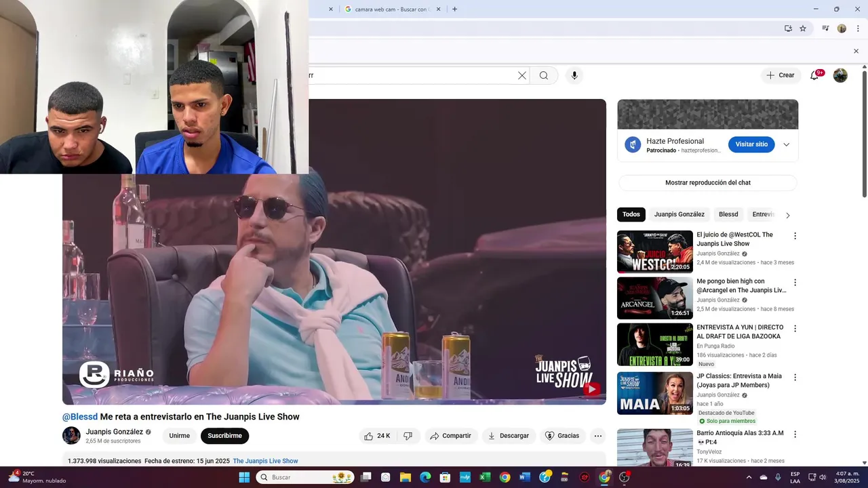Bookmark this page with the star icon
The width and height of the screenshot is (868, 488).
point(803,28)
